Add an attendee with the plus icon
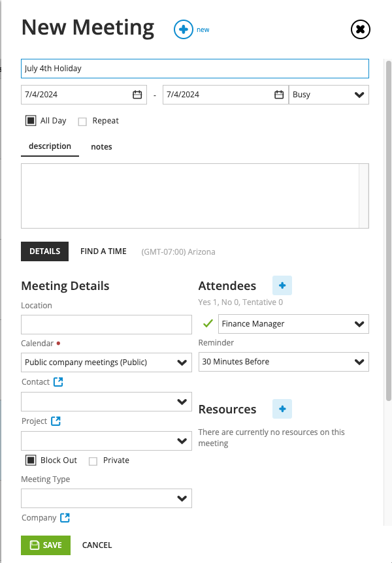The image size is (392, 563). point(282,285)
